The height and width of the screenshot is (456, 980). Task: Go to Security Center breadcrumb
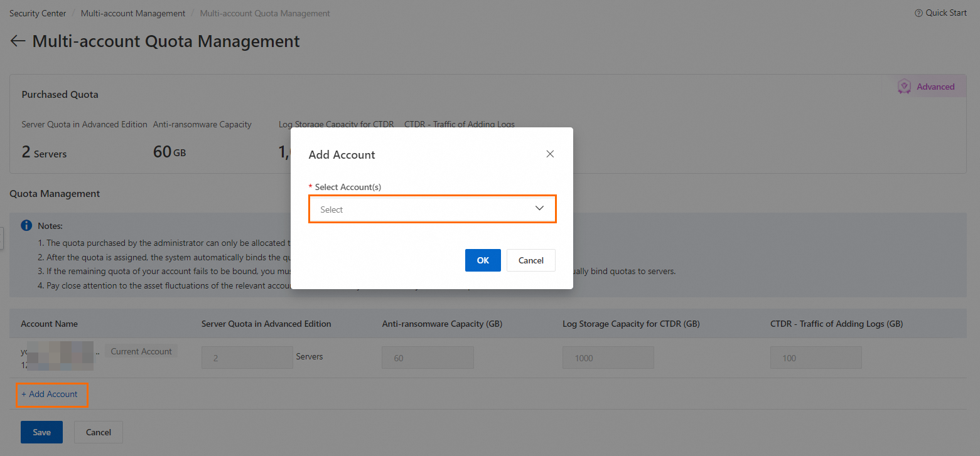(x=38, y=13)
